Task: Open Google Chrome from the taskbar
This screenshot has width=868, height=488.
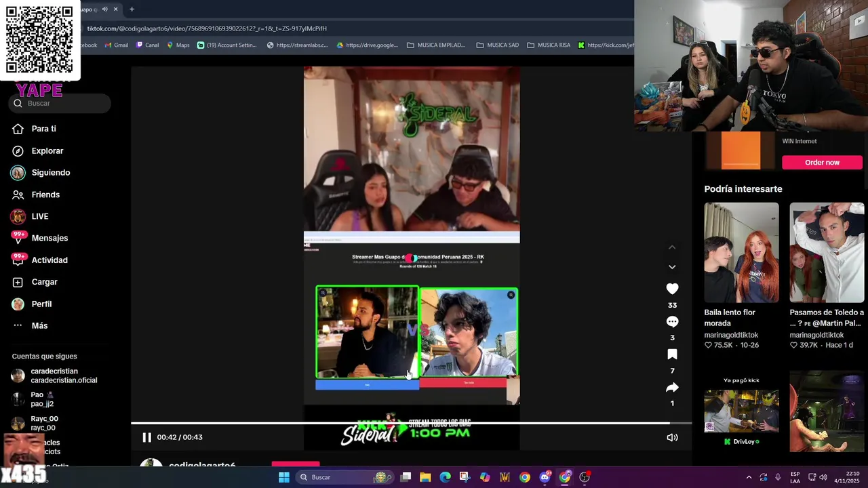Action: (525, 477)
